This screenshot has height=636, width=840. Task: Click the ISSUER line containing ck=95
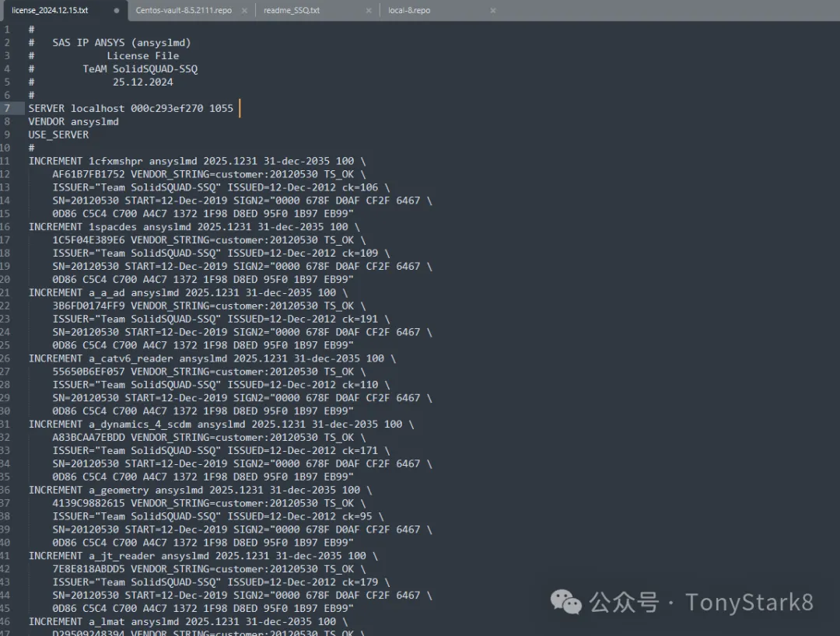point(218,516)
